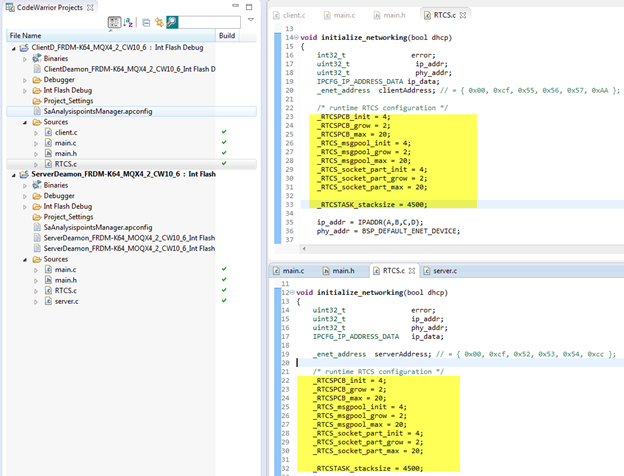The image size is (624, 476).
Task: Collapse the Sources folder under ClientD project
Action: pos(25,122)
